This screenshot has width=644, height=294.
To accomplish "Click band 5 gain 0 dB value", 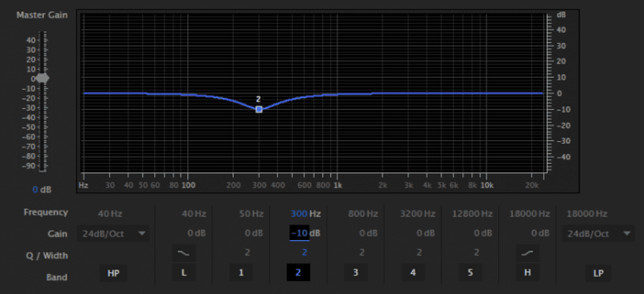I will click(x=483, y=234).
